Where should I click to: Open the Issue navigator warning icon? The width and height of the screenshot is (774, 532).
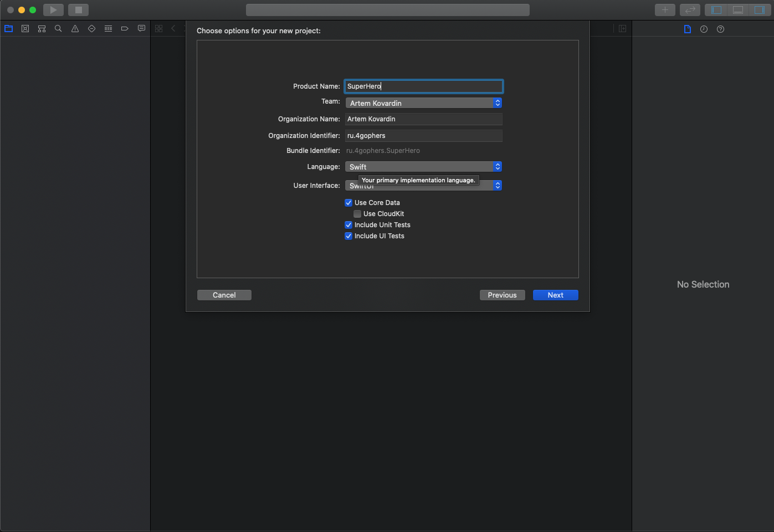coord(75,29)
